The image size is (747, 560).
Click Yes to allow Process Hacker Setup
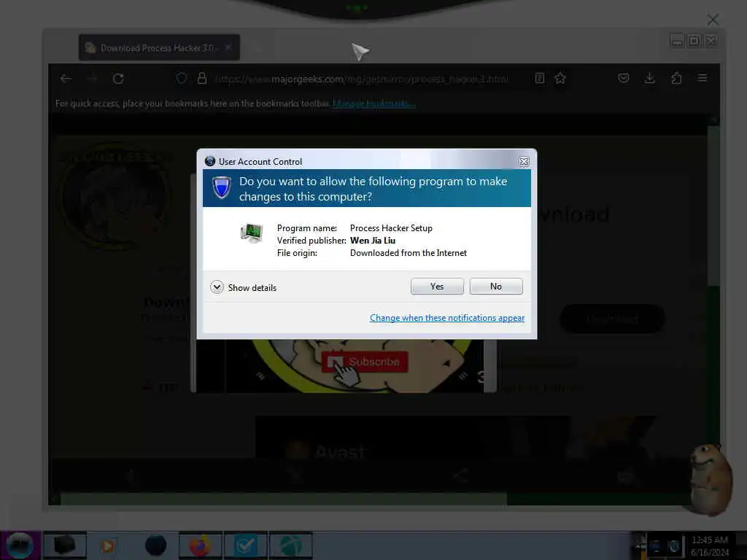point(437,286)
